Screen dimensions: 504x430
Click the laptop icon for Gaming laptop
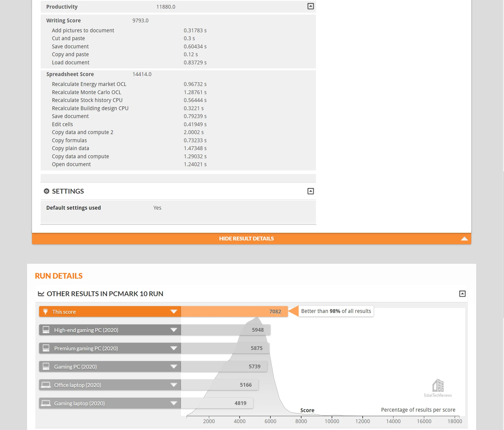(x=46, y=403)
